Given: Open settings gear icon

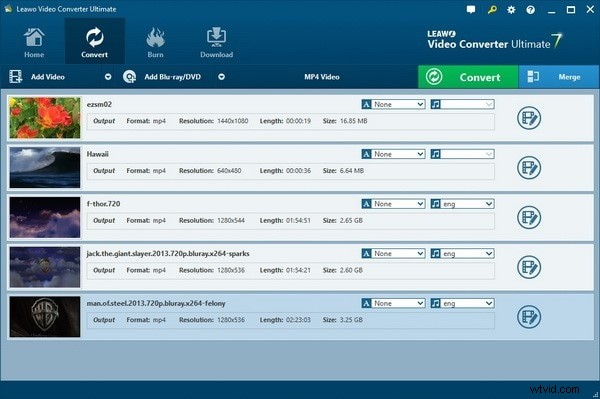Looking at the screenshot, I should [511, 10].
